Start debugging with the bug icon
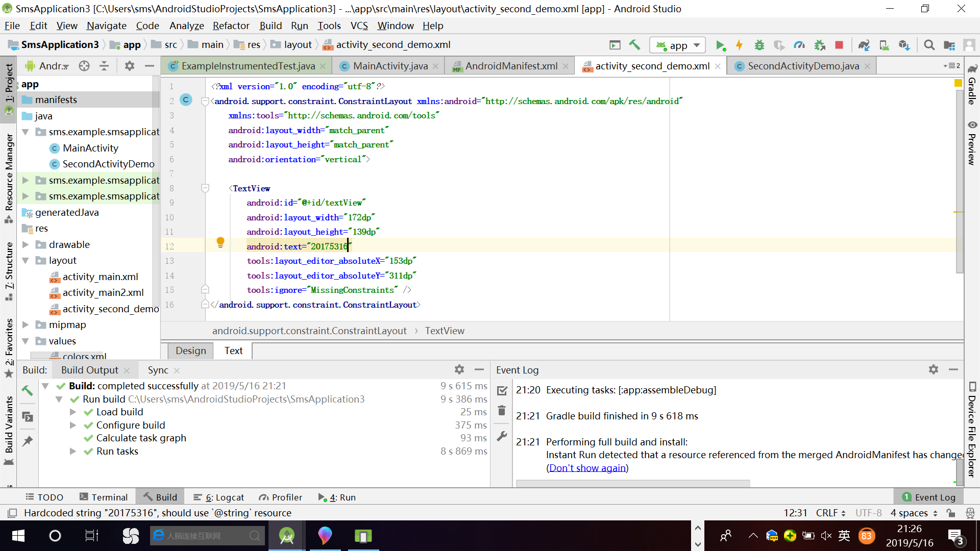 click(759, 45)
